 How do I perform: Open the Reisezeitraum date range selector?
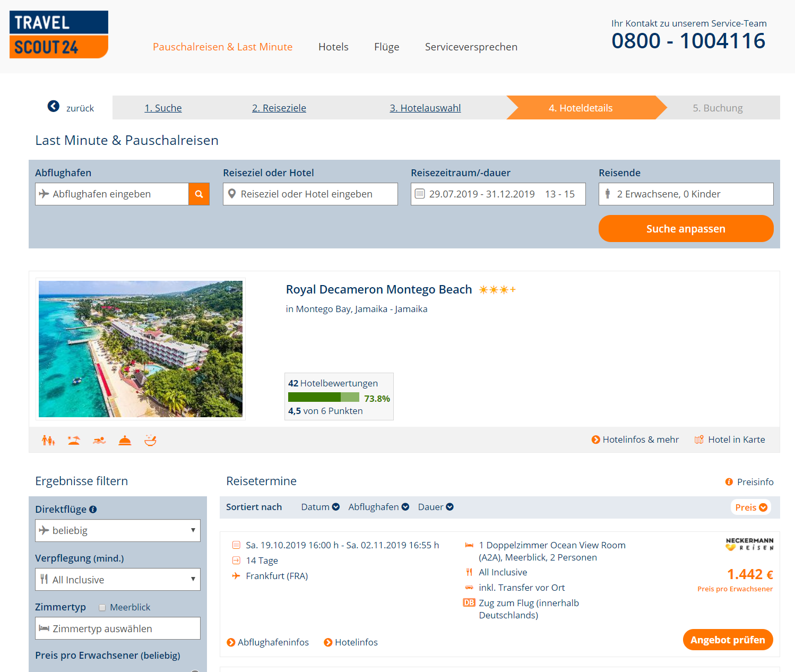pos(498,194)
